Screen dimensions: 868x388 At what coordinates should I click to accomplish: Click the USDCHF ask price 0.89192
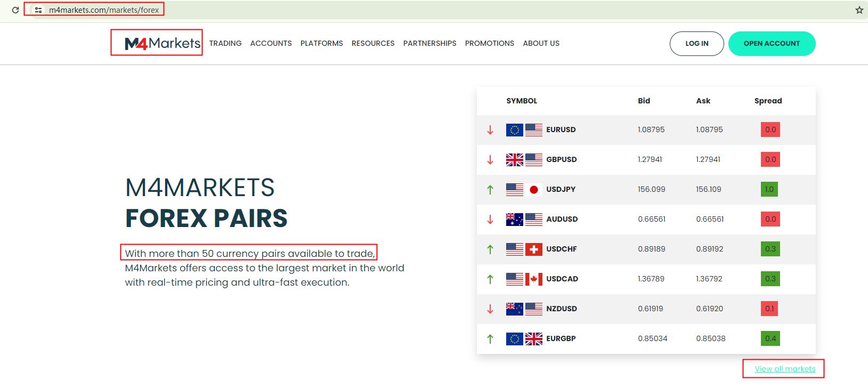[710, 249]
